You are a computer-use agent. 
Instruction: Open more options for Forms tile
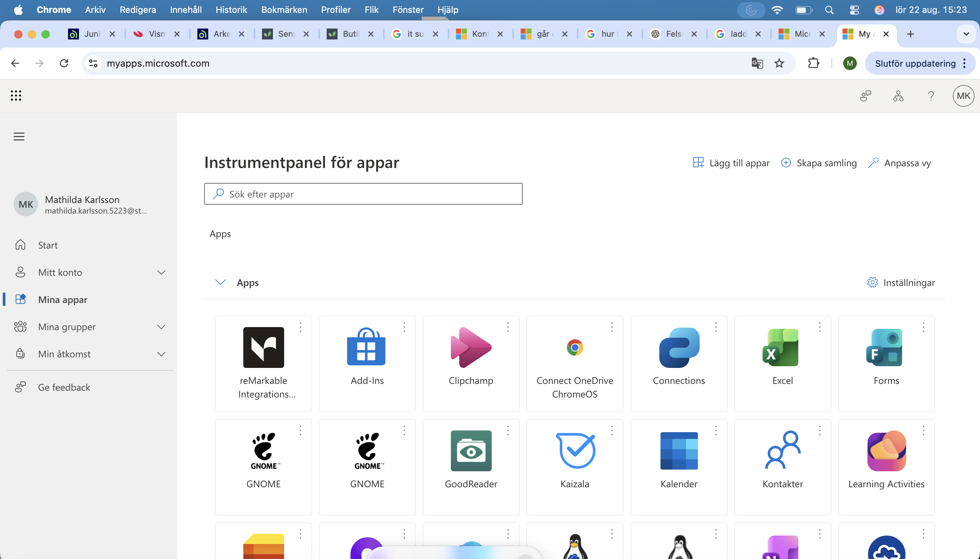(x=923, y=327)
